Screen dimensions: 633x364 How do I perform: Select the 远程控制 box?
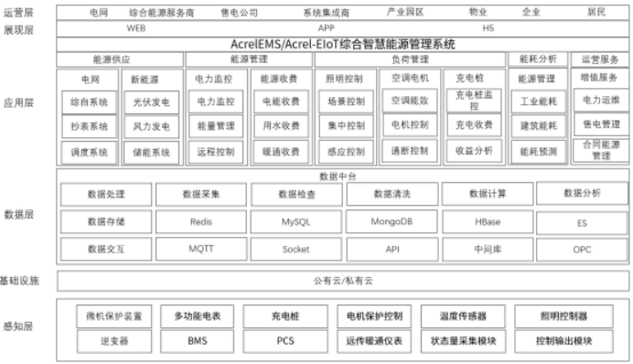pos(216,152)
